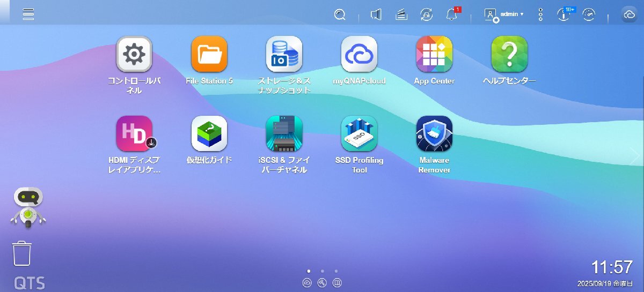This screenshot has height=292, width=644.
Task: Expand the admin user dropdown
Action: 504,14
